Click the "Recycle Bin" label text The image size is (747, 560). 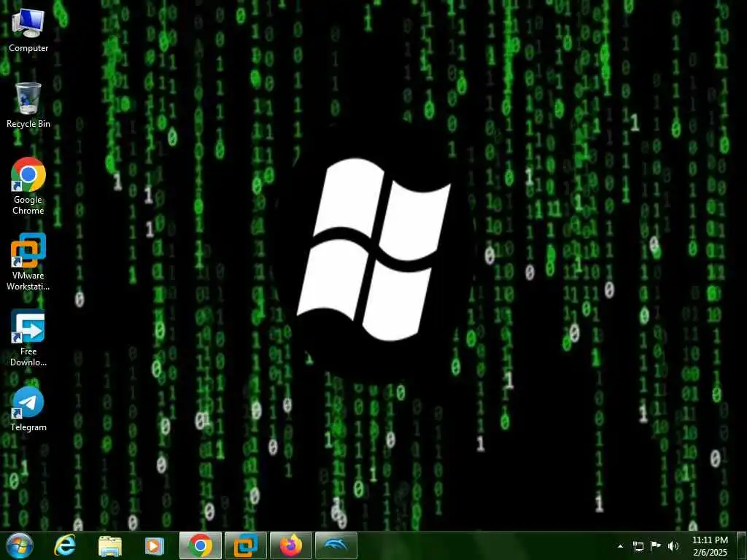coord(28,124)
